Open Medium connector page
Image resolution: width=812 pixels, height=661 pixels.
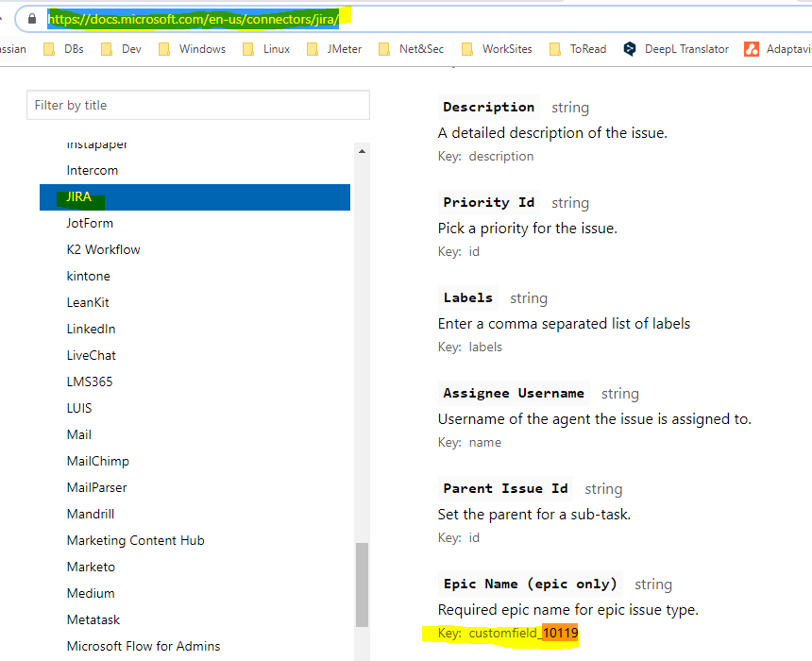click(91, 593)
